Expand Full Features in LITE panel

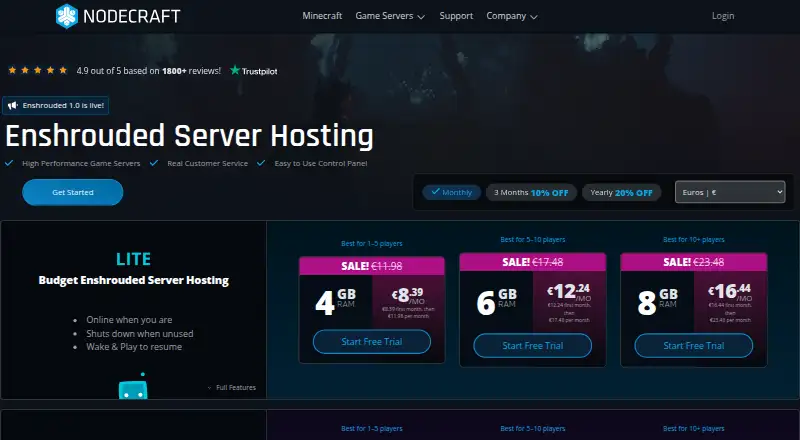[232, 387]
